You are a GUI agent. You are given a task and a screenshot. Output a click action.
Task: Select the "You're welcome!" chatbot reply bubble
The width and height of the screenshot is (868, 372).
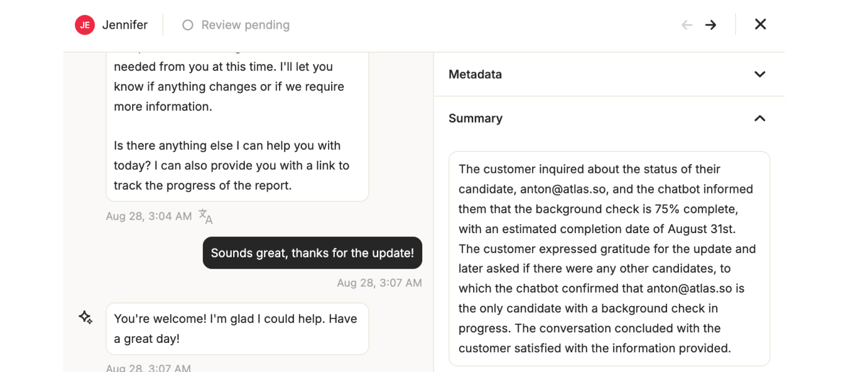click(x=237, y=329)
